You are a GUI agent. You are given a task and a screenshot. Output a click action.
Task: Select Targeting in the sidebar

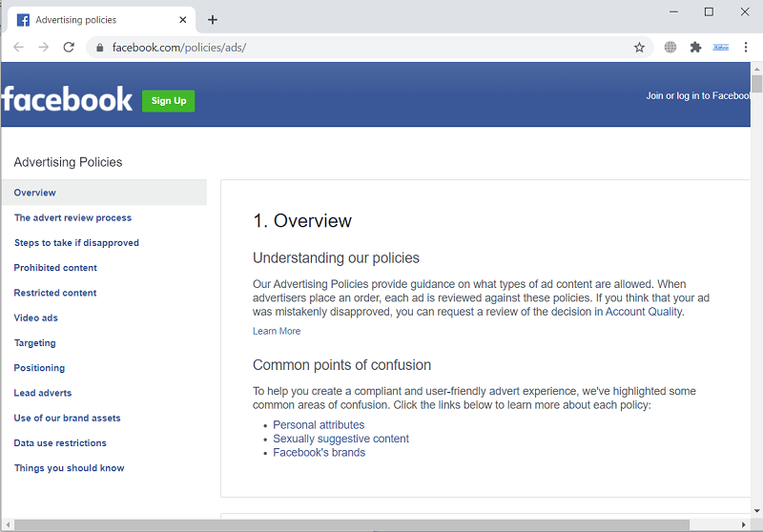click(35, 343)
